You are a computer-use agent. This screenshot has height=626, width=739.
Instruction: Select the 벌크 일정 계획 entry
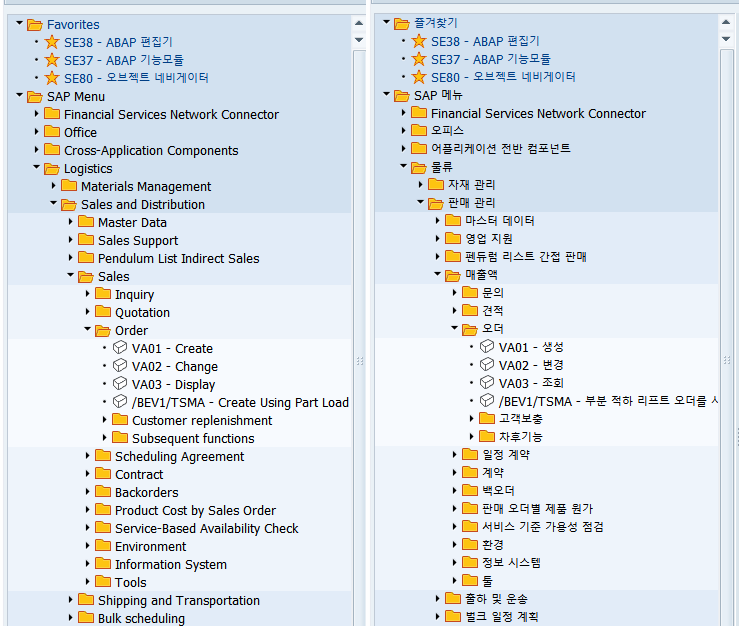[502, 617]
